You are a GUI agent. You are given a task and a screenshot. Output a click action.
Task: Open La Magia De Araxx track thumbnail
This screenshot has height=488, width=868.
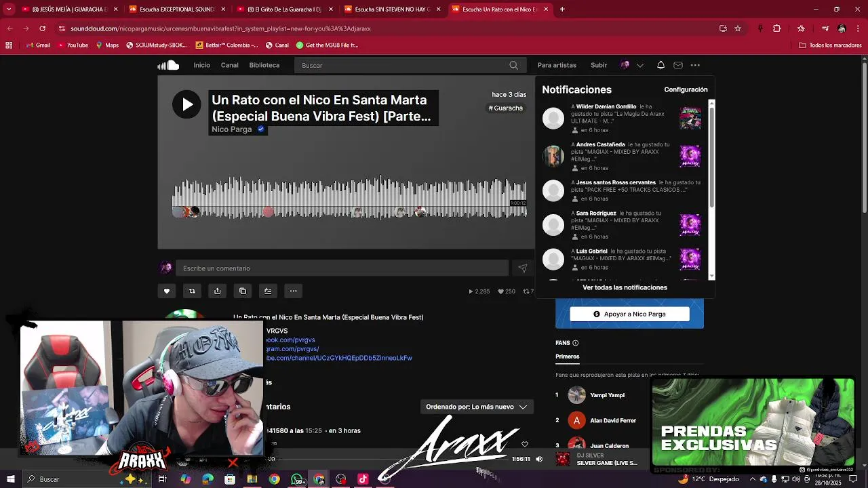[690, 118]
